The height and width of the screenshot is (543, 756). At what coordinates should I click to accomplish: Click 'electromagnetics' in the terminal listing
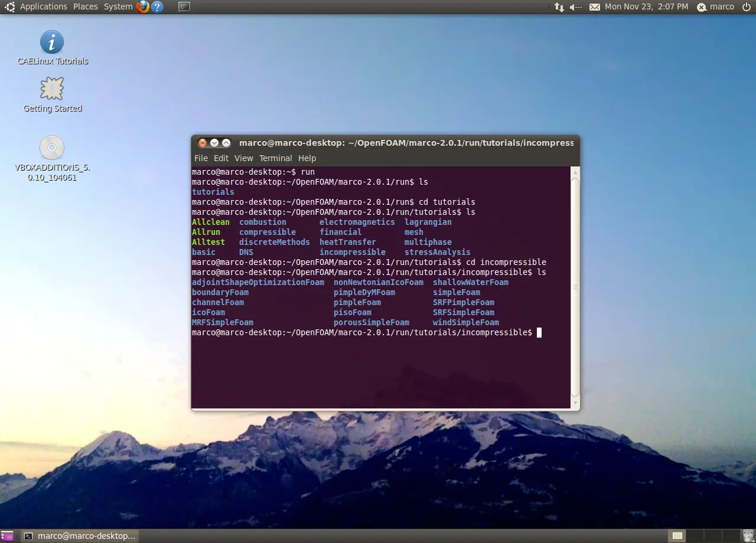357,223
